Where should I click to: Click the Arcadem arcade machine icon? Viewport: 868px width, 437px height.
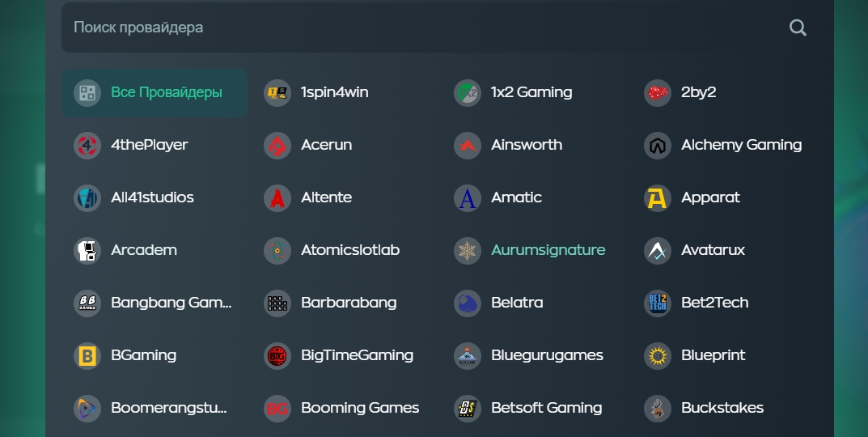87,250
